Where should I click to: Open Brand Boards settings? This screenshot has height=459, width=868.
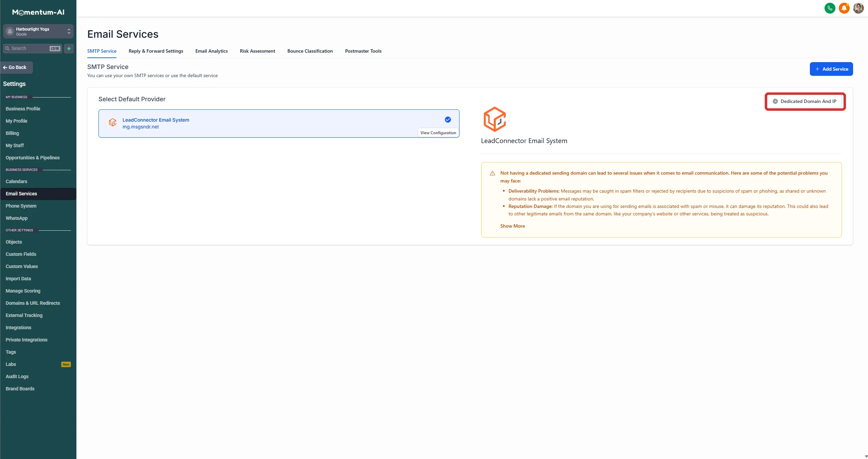pos(20,389)
